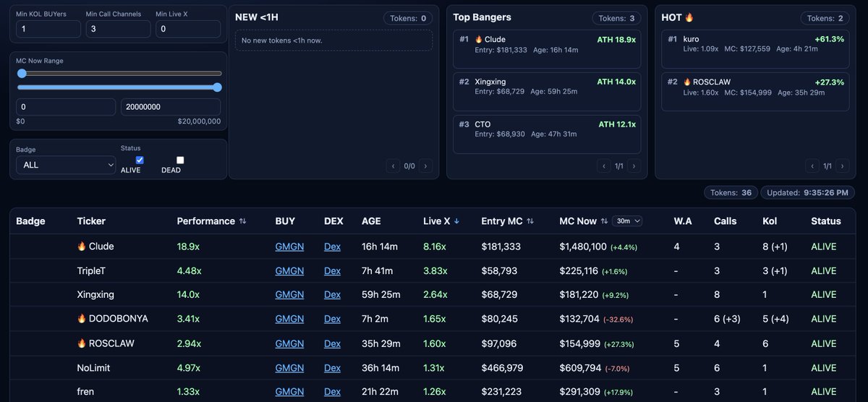868x402 pixels.
Task: Click Entry MC value $466,979
Action: pyautogui.click(x=502, y=368)
